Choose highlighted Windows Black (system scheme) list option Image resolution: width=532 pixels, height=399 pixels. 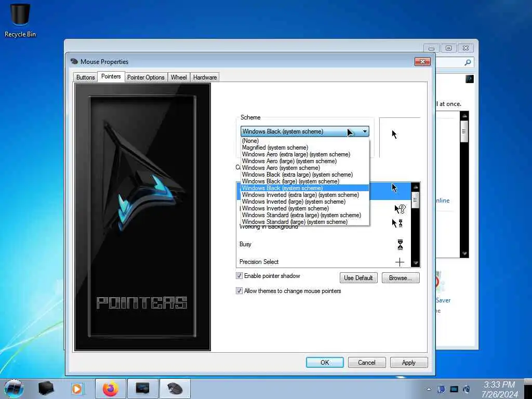304,188
